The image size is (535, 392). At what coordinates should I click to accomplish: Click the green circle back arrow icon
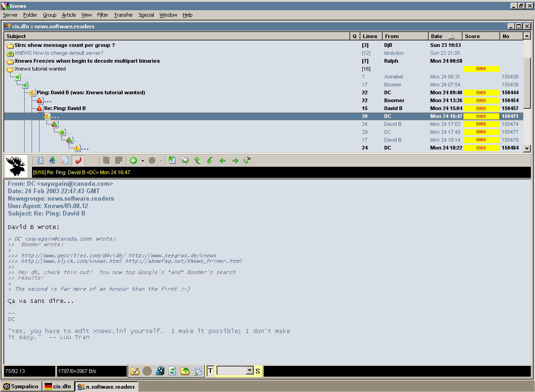134,161
